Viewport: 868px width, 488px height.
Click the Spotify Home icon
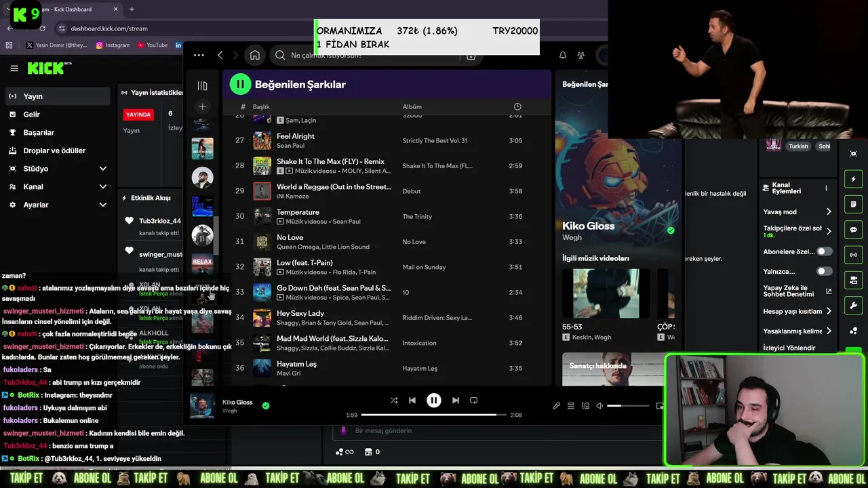255,56
